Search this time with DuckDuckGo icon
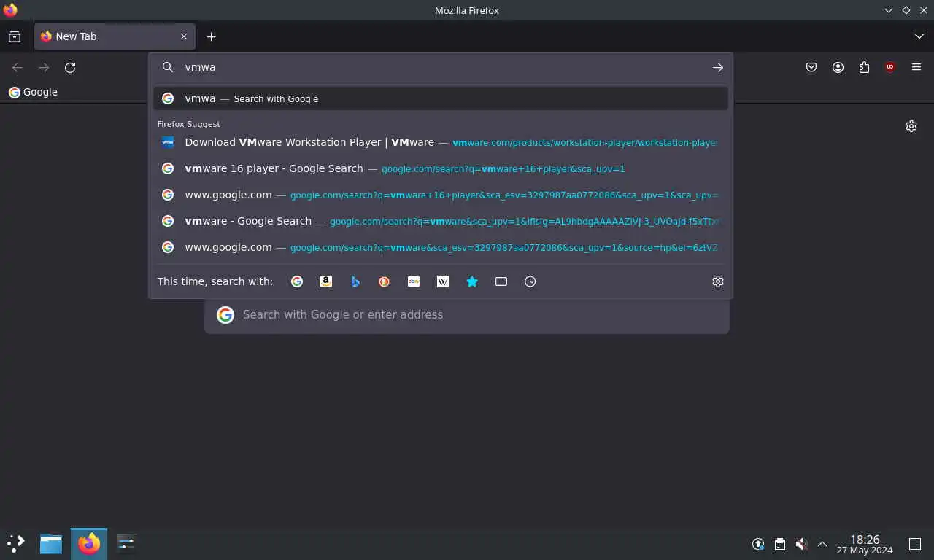Viewport: 934px width, 560px height. [x=385, y=281]
